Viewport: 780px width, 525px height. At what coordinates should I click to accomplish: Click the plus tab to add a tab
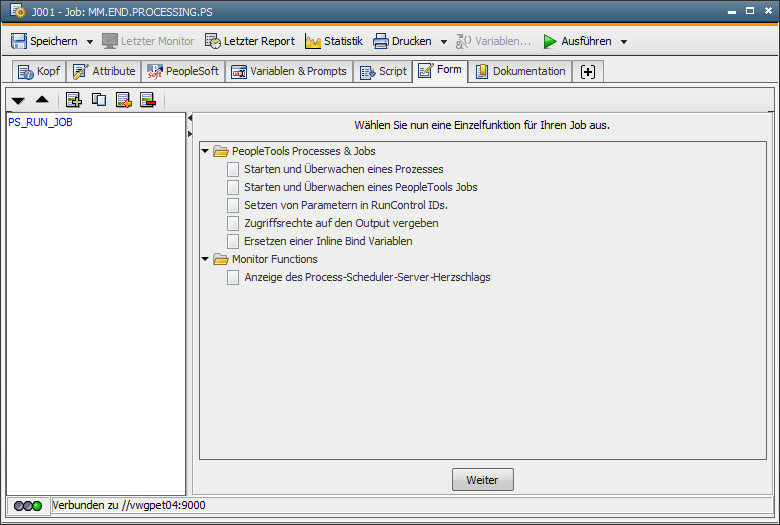coord(588,71)
